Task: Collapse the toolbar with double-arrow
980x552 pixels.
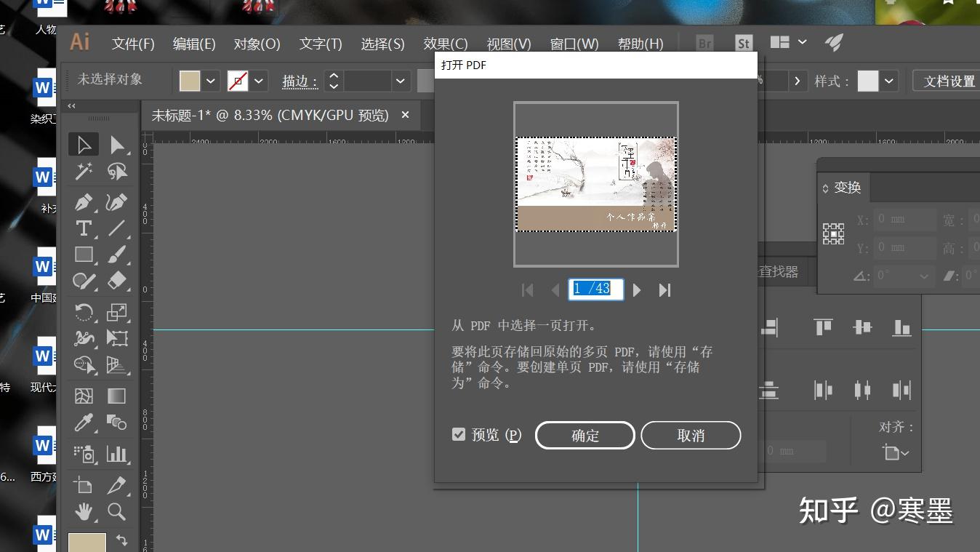Action: click(72, 106)
